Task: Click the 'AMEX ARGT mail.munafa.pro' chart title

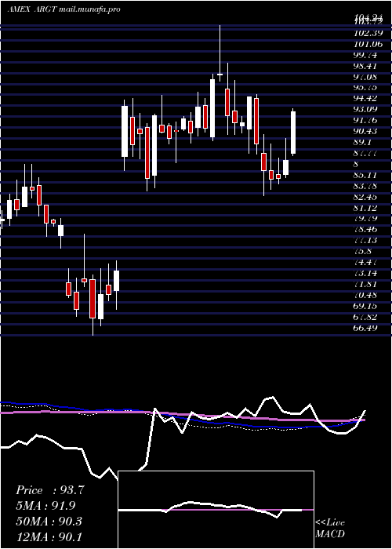Action: click(64, 9)
